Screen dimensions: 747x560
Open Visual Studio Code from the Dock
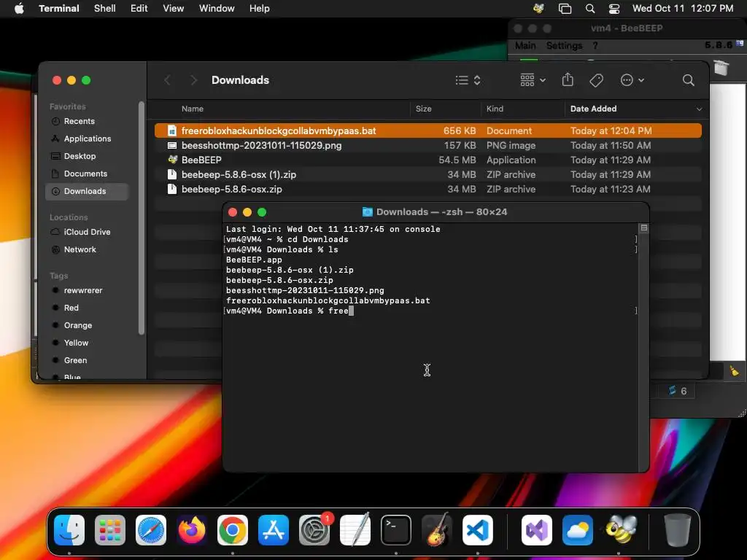(x=477, y=530)
